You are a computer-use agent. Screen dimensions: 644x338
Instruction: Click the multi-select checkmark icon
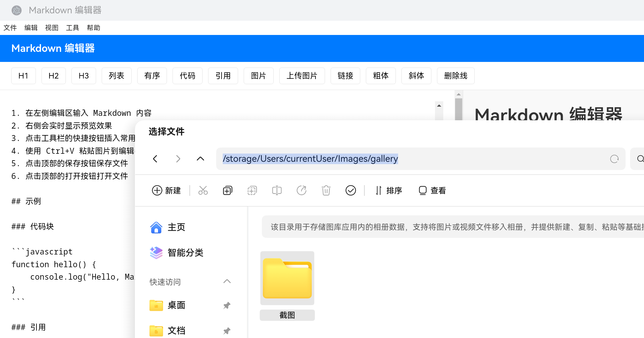pos(351,190)
